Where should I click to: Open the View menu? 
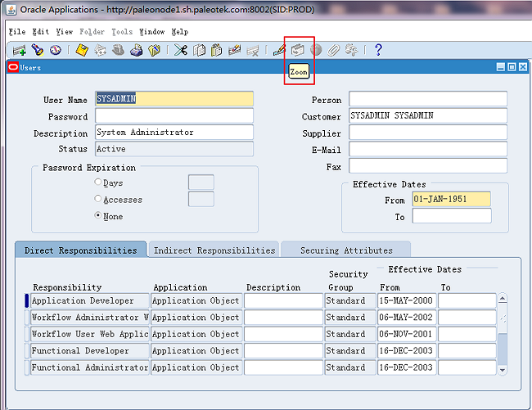click(x=65, y=32)
